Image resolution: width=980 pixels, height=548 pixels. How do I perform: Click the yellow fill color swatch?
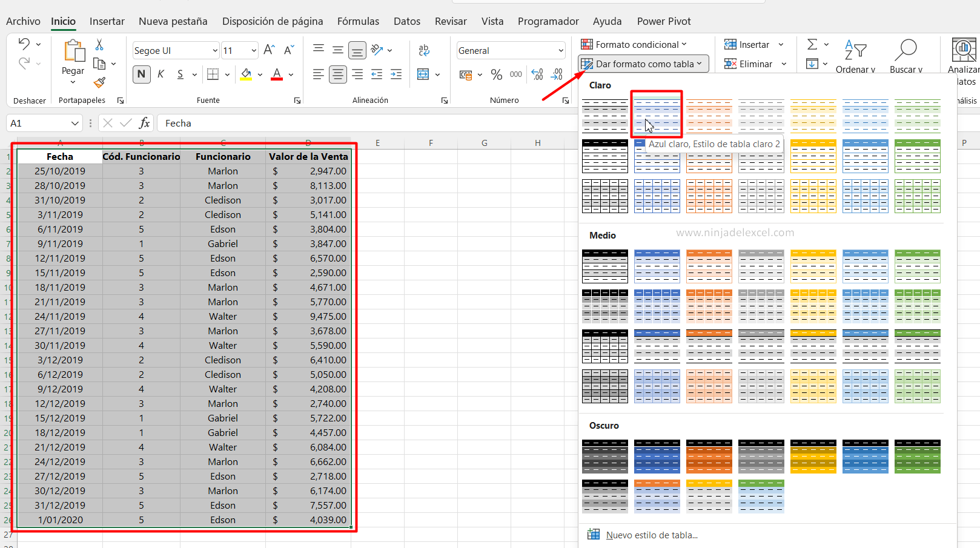pos(246,74)
